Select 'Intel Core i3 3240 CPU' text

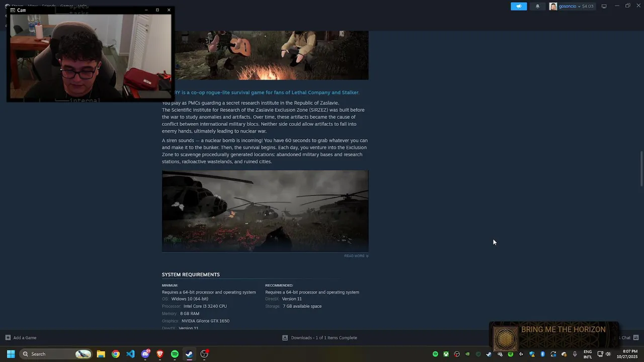pyautogui.click(x=205, y=306)
